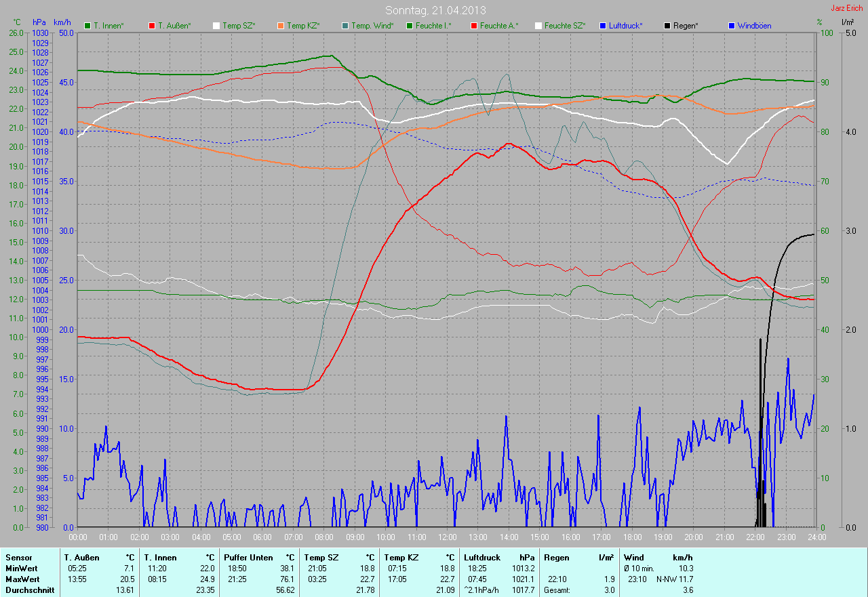Screen dimensions: 868x597
Task: Click the Puffer Unten column header
Action: [248, 558]
